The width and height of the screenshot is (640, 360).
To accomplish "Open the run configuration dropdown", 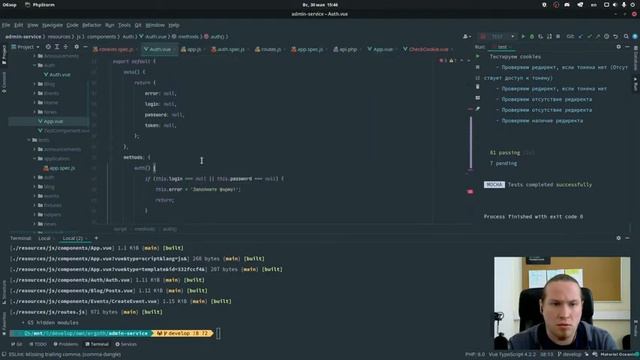I will click(497, 36).
